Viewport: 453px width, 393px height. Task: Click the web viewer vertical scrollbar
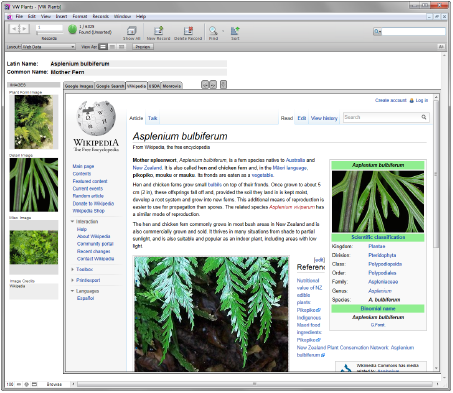pyautogui.click(x=436, y=173)
